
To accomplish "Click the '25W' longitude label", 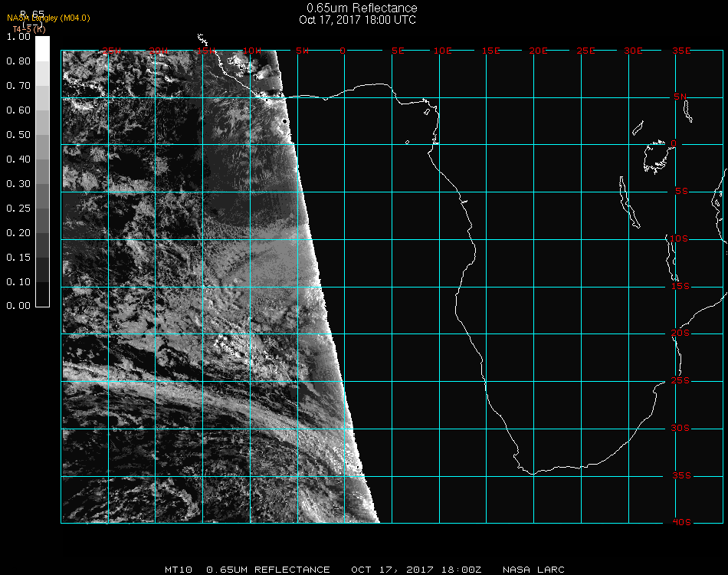I will [x=111, y=51].
